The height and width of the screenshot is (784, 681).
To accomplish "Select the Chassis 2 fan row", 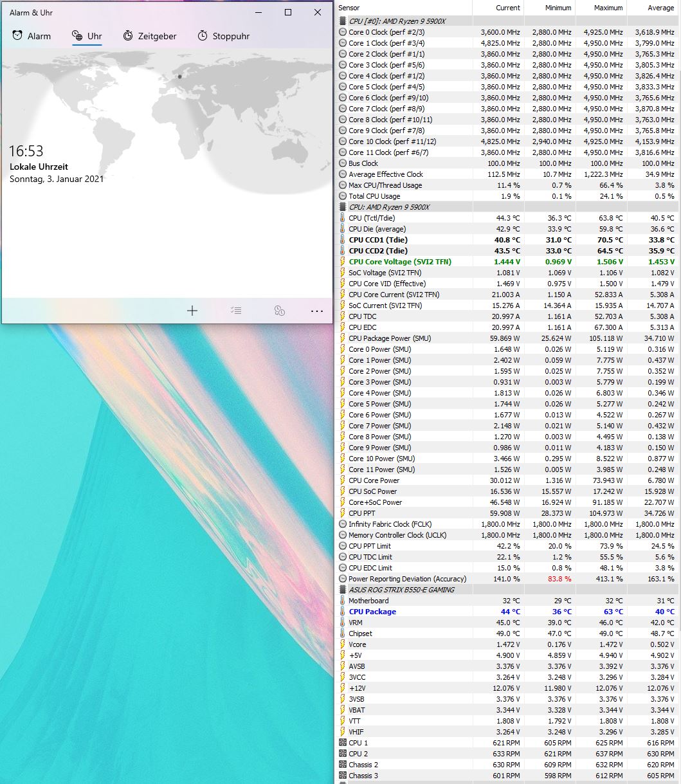I will click(508, 765).
